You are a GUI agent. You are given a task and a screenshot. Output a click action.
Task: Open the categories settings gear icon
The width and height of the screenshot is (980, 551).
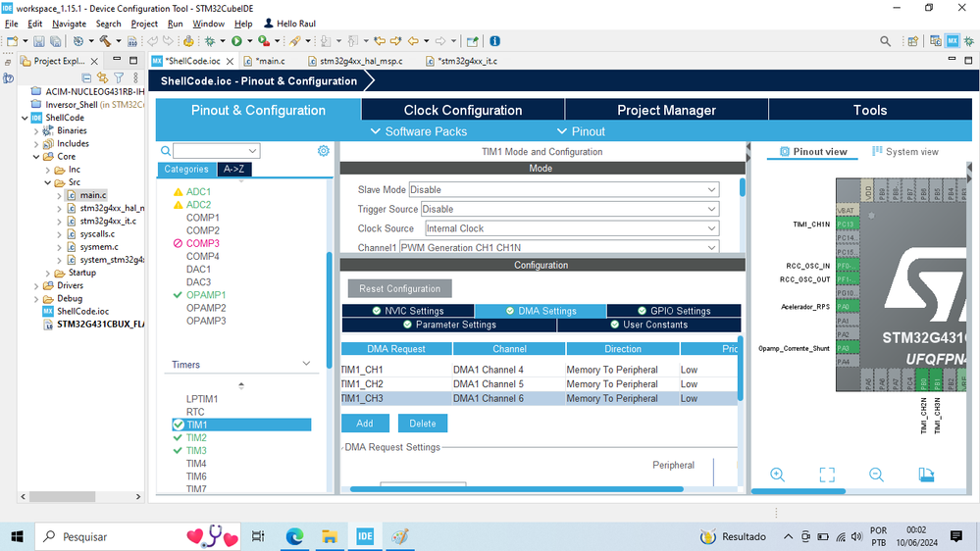323,151
